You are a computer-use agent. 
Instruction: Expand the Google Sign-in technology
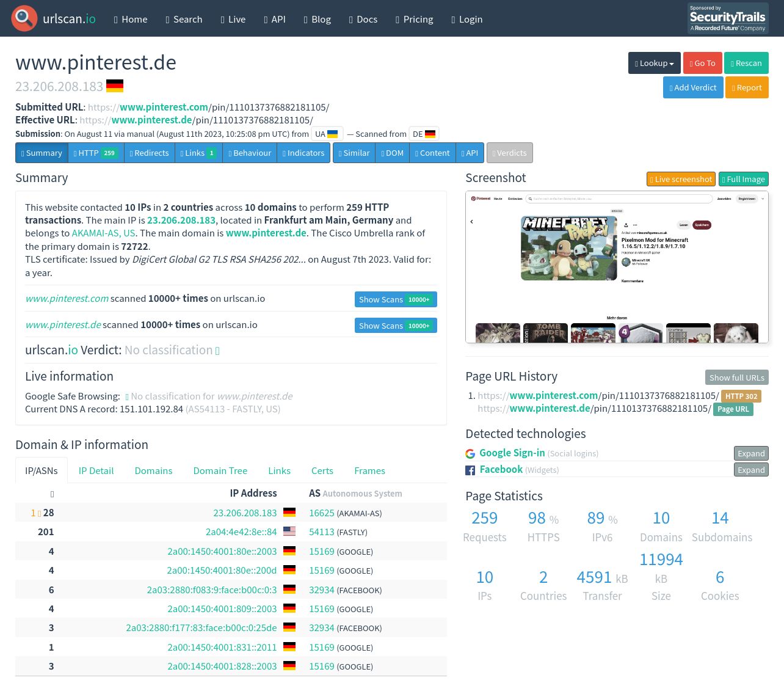click(x=751, y=453)
